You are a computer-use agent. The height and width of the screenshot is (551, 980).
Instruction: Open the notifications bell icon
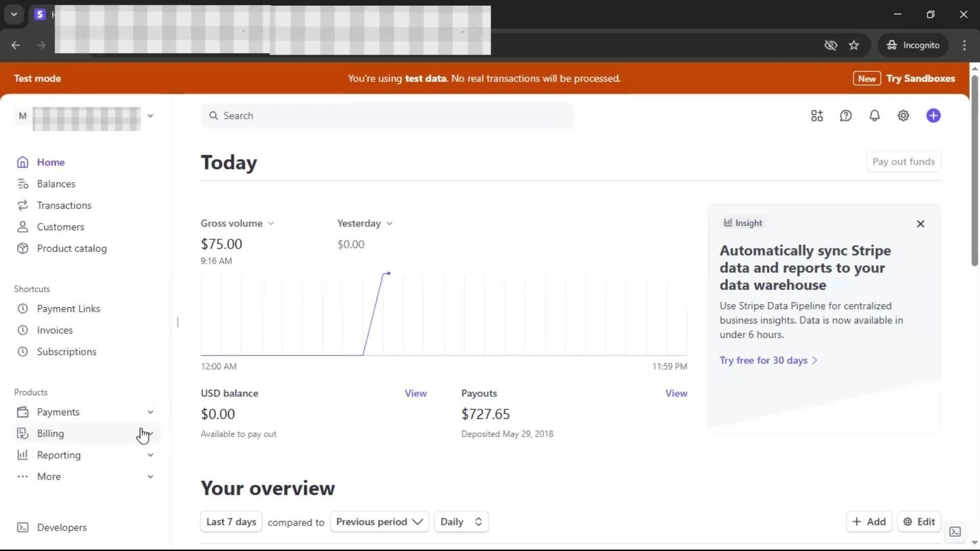(874, 116)
